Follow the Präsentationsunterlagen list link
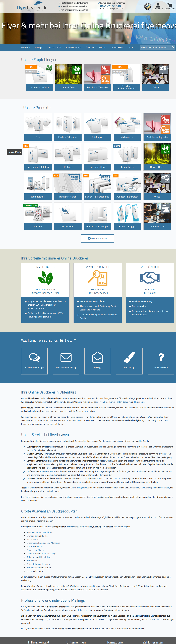The height and width of the screenshot is (644, 176). tap(38, 564)
